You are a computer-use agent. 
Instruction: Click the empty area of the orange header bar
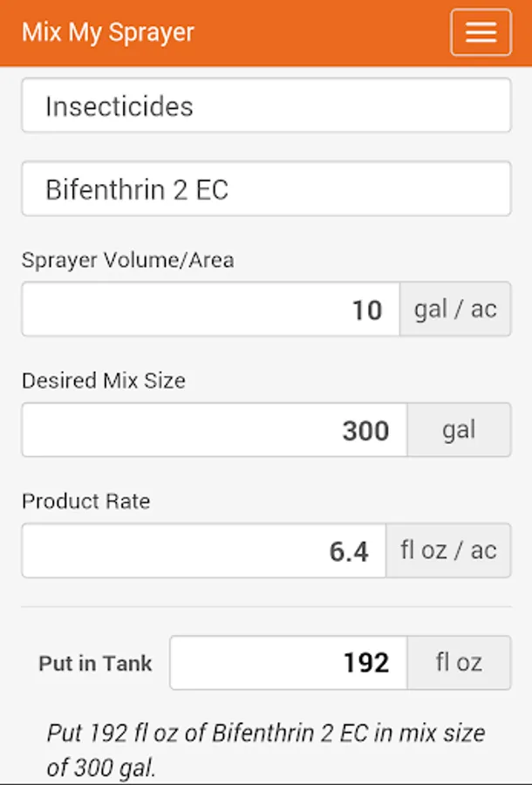(323, 33)
